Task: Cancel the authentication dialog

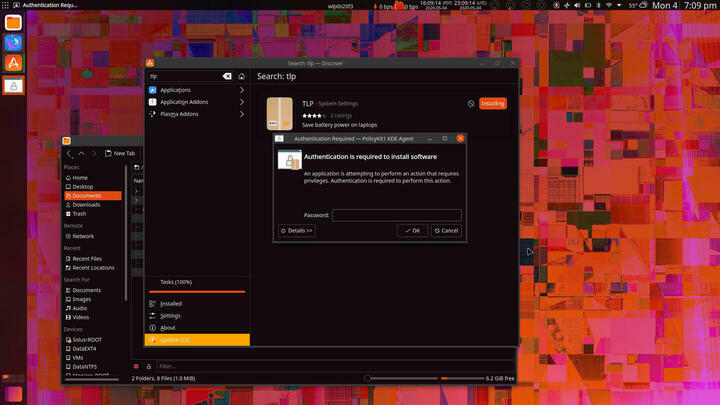Action: (446, 231)
